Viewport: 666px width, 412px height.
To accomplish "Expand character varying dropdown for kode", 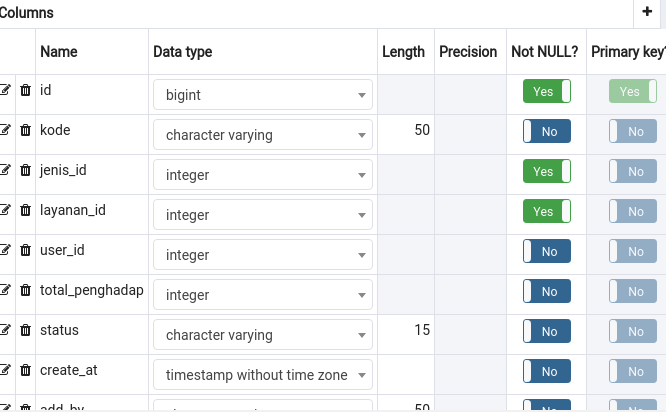I will [263, 135].
